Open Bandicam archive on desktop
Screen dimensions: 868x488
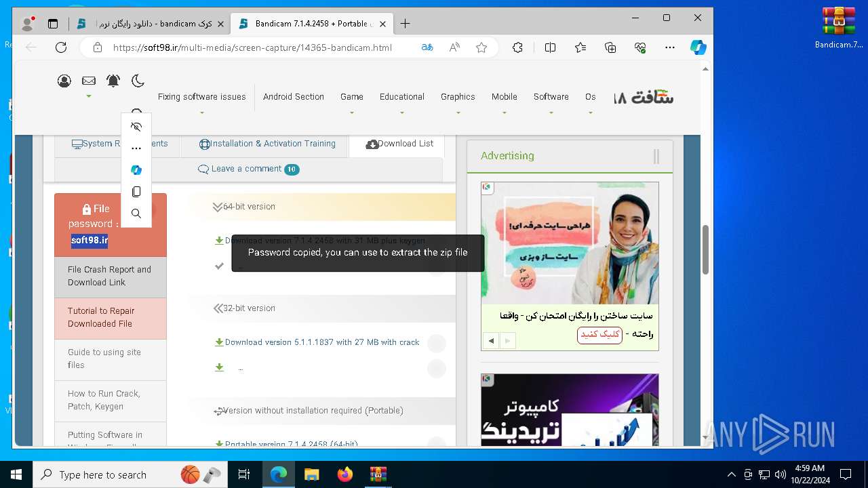tap(839, 28)
